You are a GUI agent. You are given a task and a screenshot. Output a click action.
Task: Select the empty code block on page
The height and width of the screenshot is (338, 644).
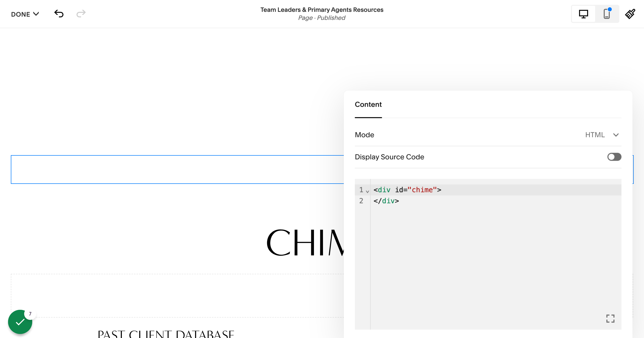177,170
